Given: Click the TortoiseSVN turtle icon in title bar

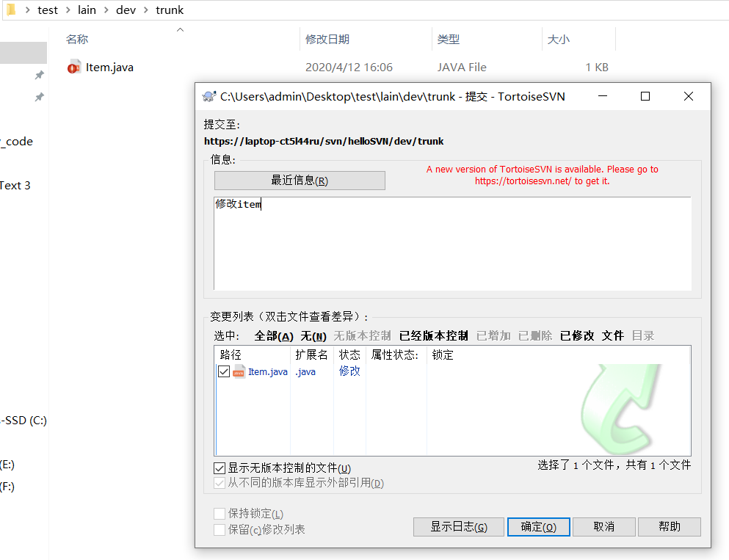Looking at the screenshot, I should (x=209, y=97).
